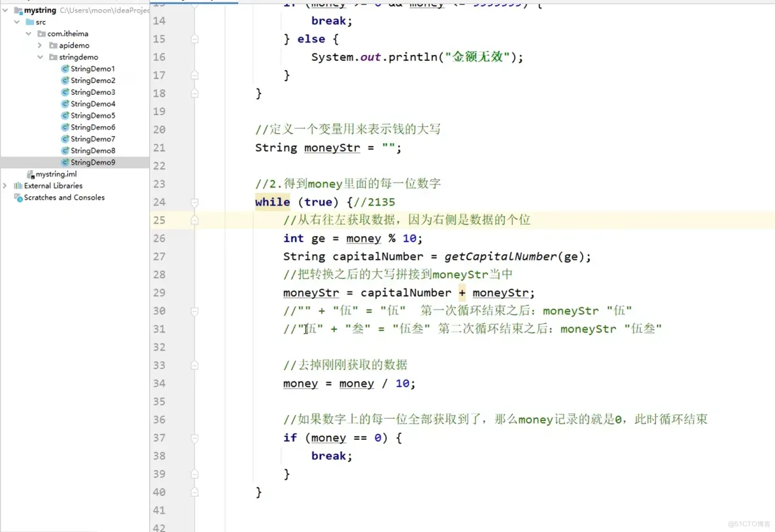Collapse the com.itheima package arrow

pos(29,33)
